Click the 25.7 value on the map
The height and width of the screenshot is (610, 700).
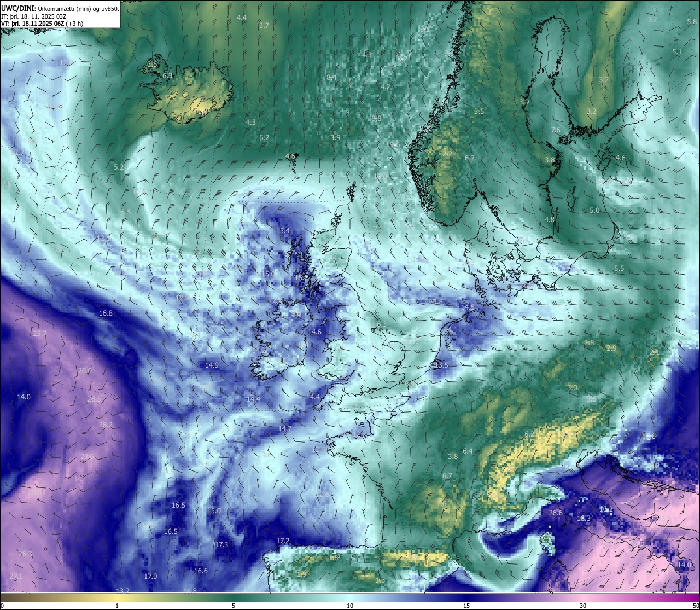(40, 334)
